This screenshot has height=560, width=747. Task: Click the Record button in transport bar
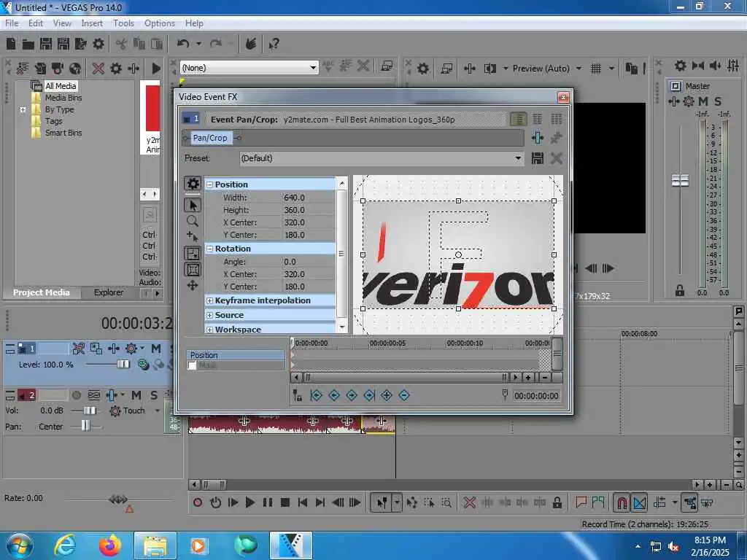(x=198, y=502)
